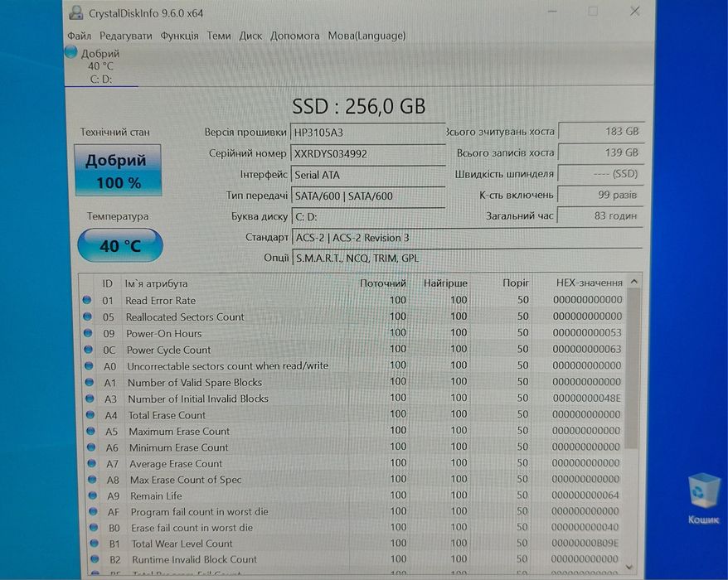Click the Power-On Hours HEX value 000000000053

[x=587, y=333]
